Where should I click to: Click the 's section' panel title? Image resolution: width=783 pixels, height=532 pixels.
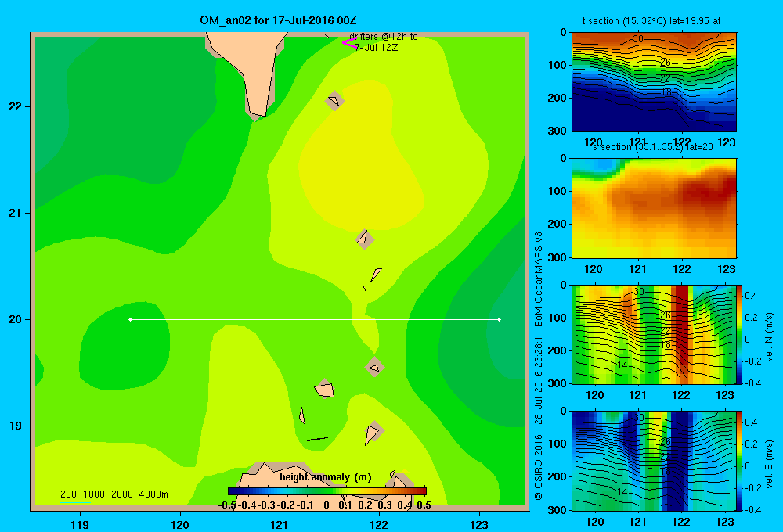point(653,147)
